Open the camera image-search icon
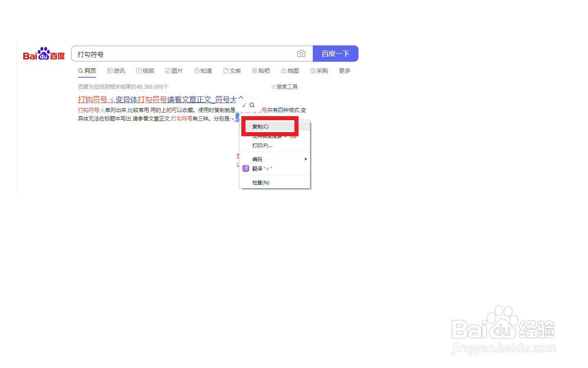588x368 pixels. pos(301,54)
